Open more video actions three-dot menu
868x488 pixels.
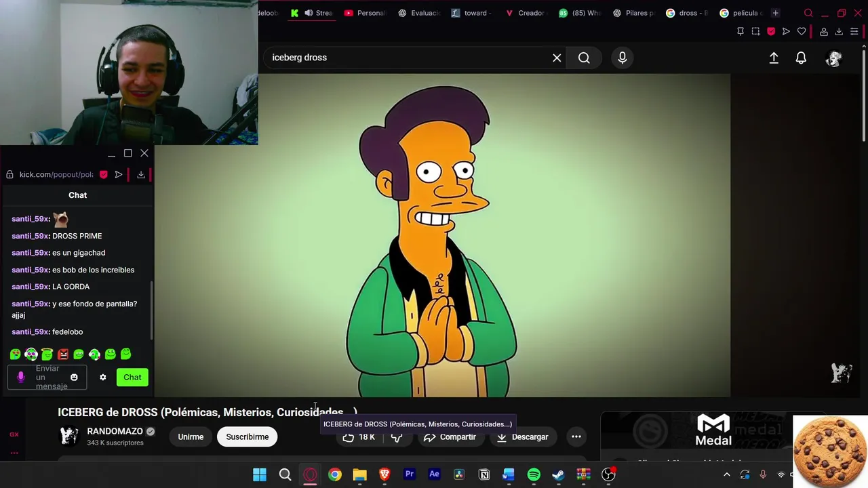tap(576, 437)
